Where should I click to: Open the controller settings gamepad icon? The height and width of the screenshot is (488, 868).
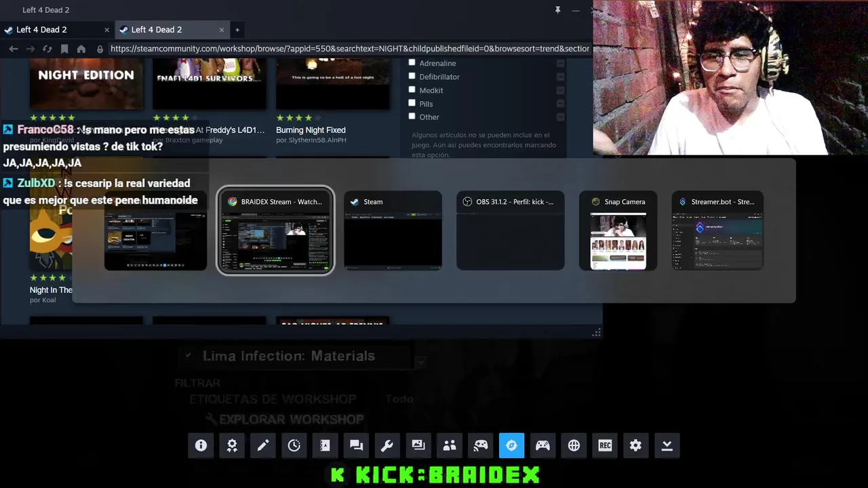coord(542,445)
